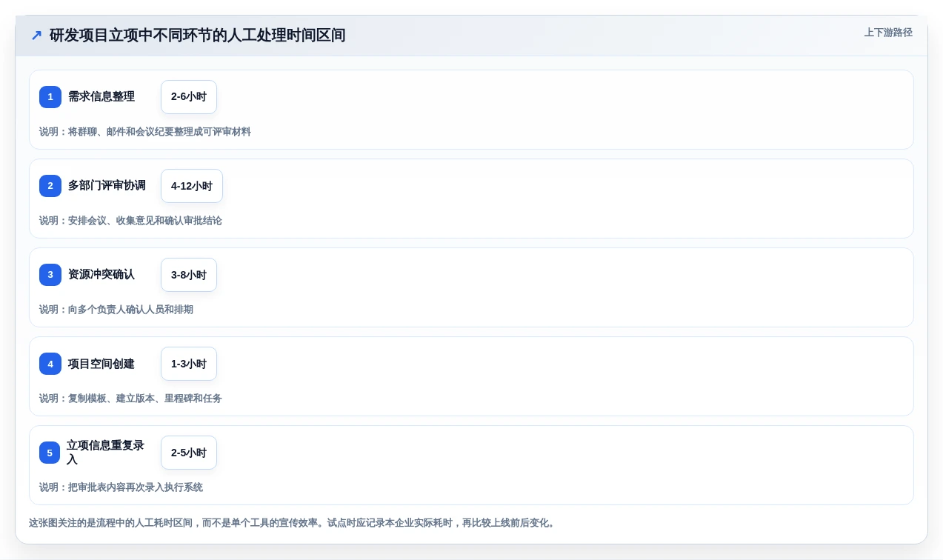Click the 3-8小时 duration chip
The image size is (943, 560).
tap(189, 275)
